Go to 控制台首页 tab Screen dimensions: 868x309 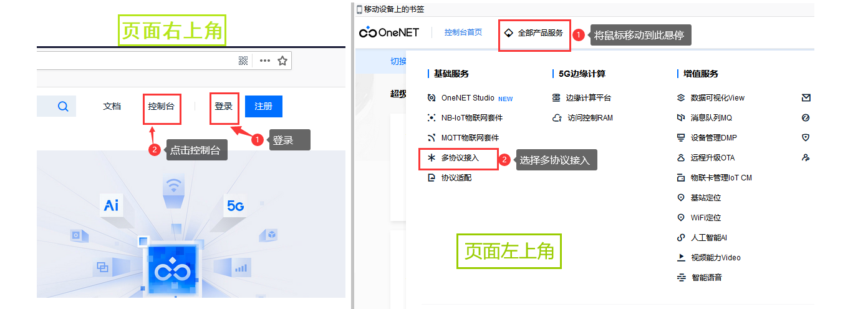(x=463, y=32)
